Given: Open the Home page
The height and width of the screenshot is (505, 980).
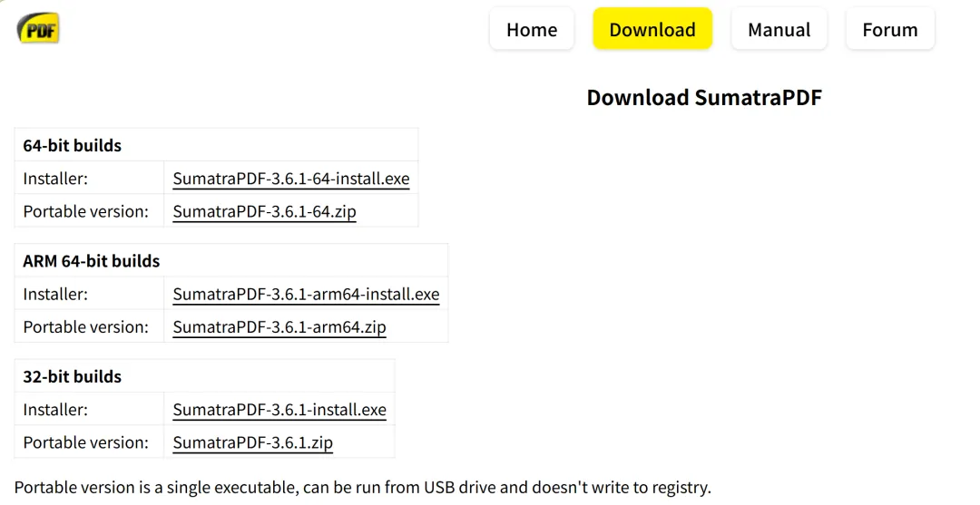Looking at the screenshot, I should coord(531,29).
